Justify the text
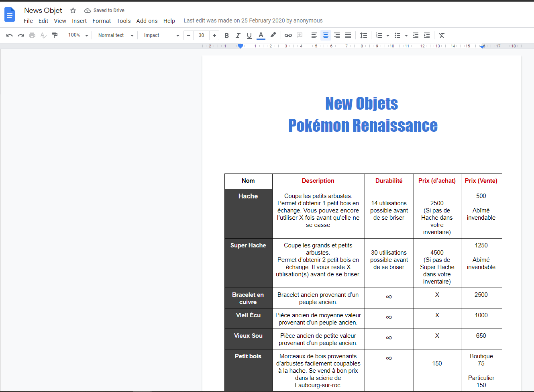This screenshot has width=534, height=392. (348, 35)
